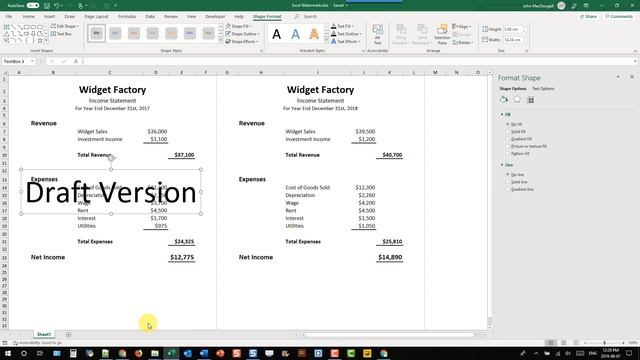
Task: Click the shape Width input field
Action: click(514, 40)
